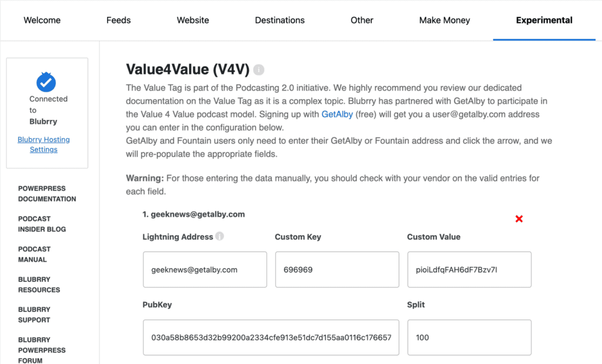This screenshot has width=602, height=364.
Task: Open the Podcast Manual sidebar link
Action: pos(34,254)
